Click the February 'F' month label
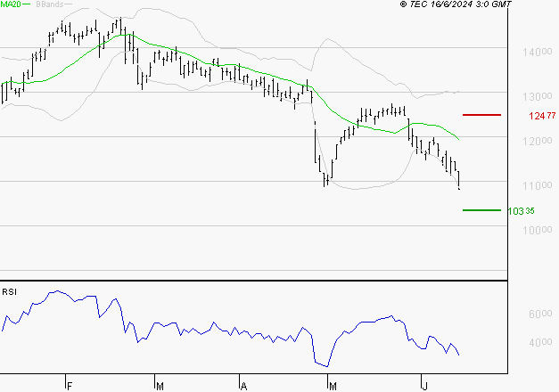The image size is (559, 392). coord(70,387)
